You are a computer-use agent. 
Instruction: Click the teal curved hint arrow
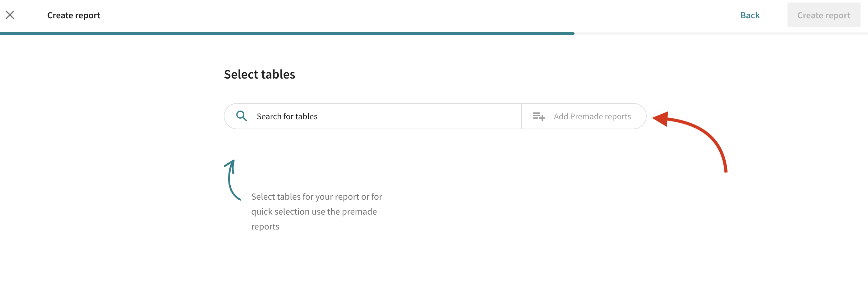(230, 182)
